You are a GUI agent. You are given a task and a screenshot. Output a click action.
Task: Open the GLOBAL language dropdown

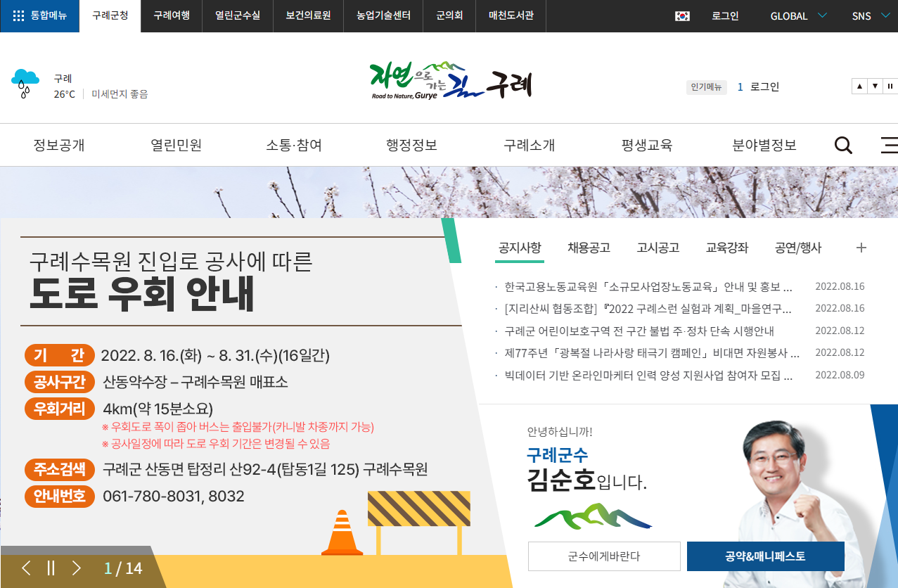(797, 15)
